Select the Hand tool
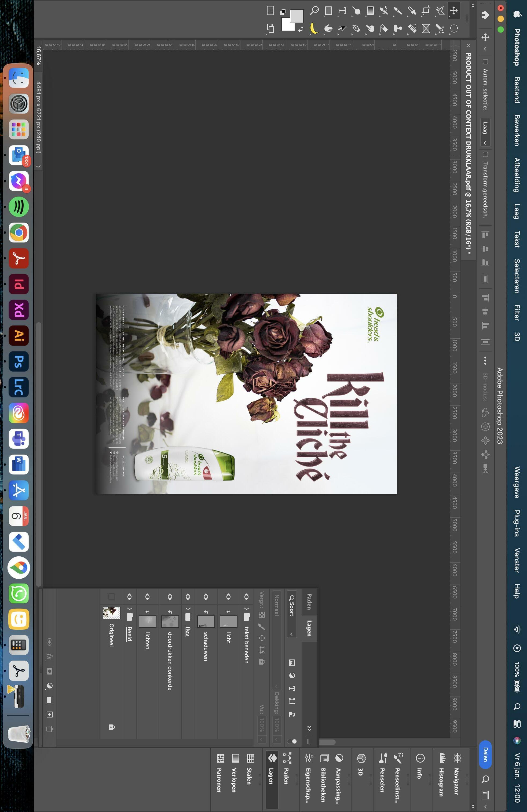 [328, 28]
